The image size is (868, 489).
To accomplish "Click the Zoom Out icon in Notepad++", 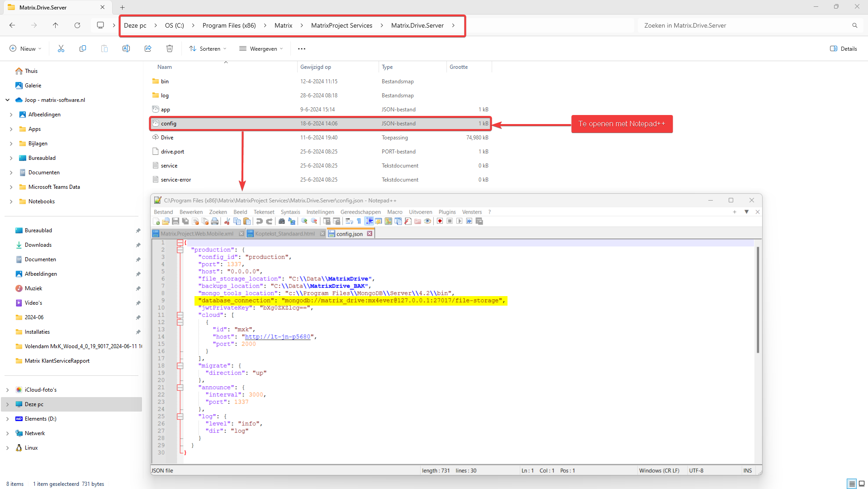I will click(314, 221).
